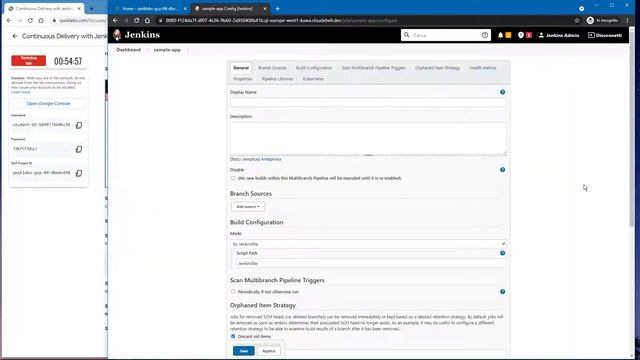Screen dimensions: 640x360
Task: Switch to the Branch Sources tab
Action: tap(272, 68)
